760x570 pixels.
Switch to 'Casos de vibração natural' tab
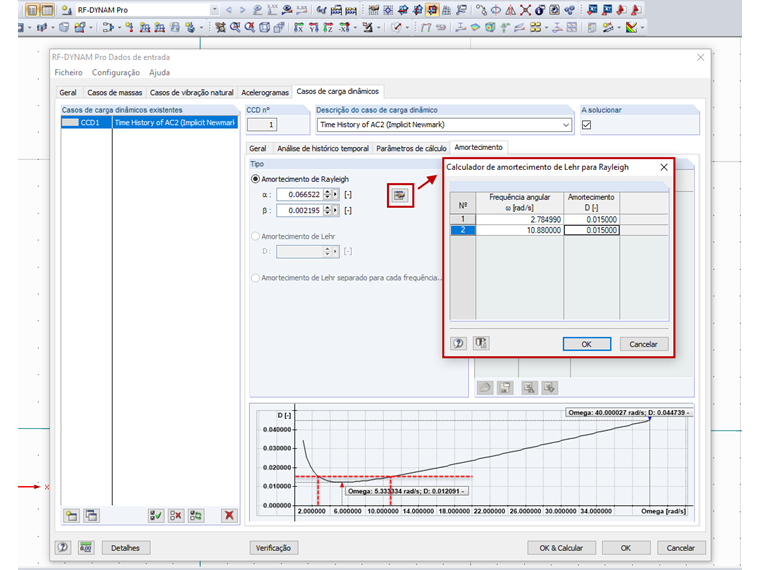point(191,92)
